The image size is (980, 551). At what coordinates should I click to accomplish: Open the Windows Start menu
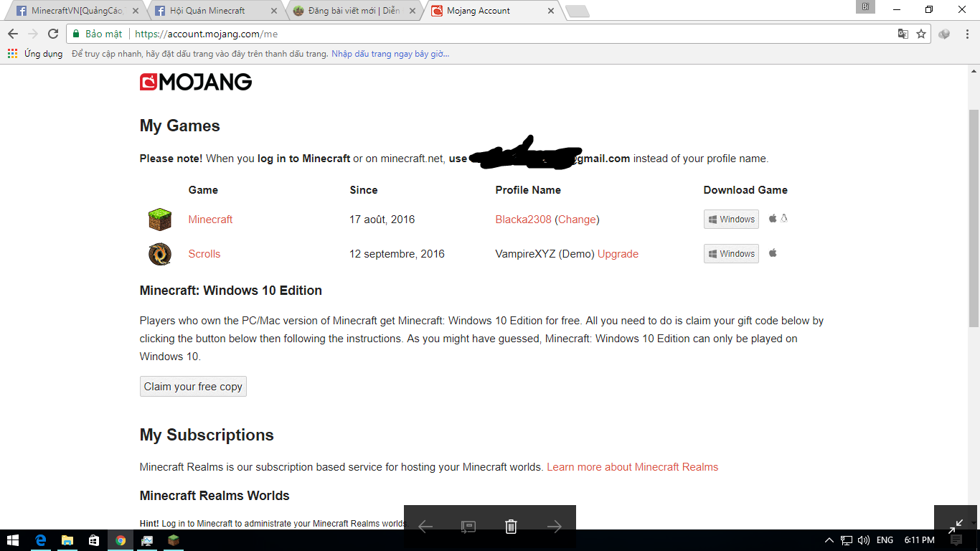[13, 540]
